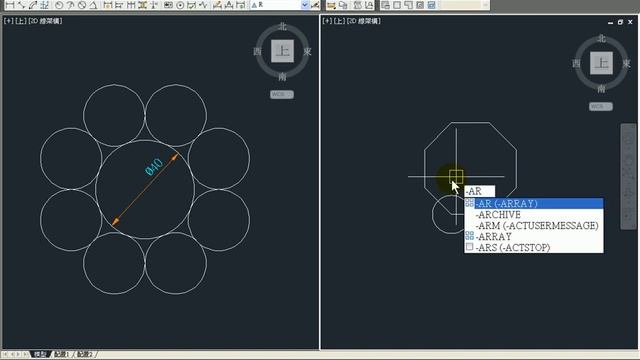Open the dimension style dropdown arrow
Screen dimensions: 640x360
304,5
